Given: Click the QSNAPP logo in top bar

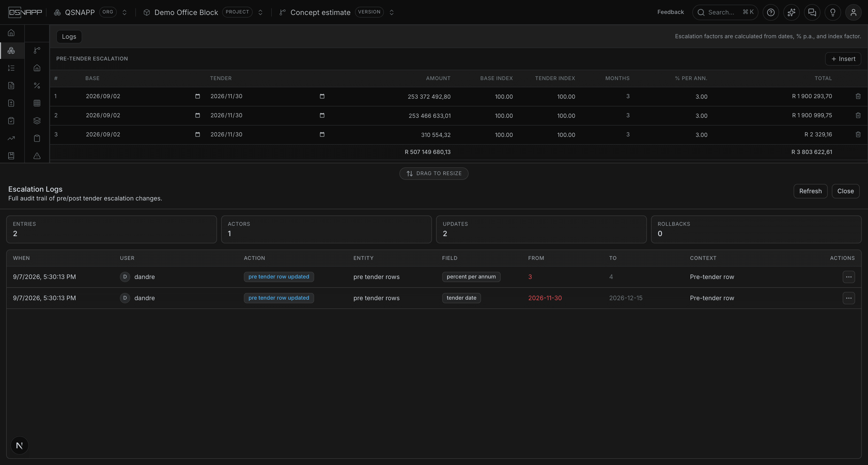Looking at the screenshot, I should [x=25, y=12].
